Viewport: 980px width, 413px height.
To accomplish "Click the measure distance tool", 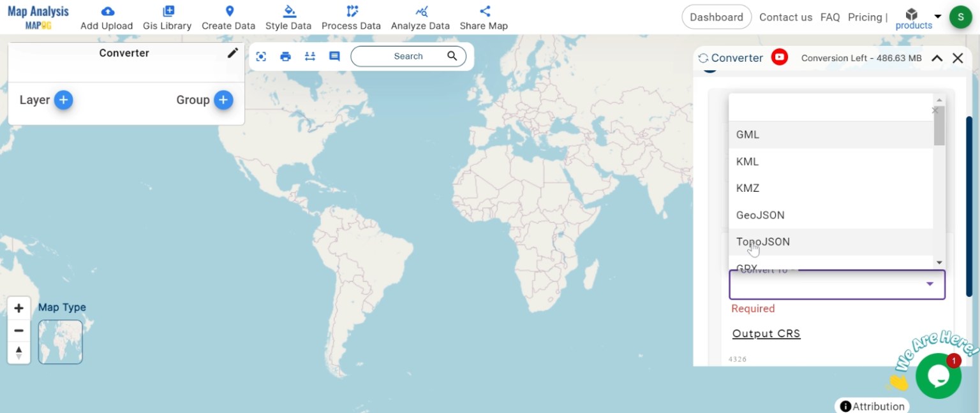I will coord(309,56).
